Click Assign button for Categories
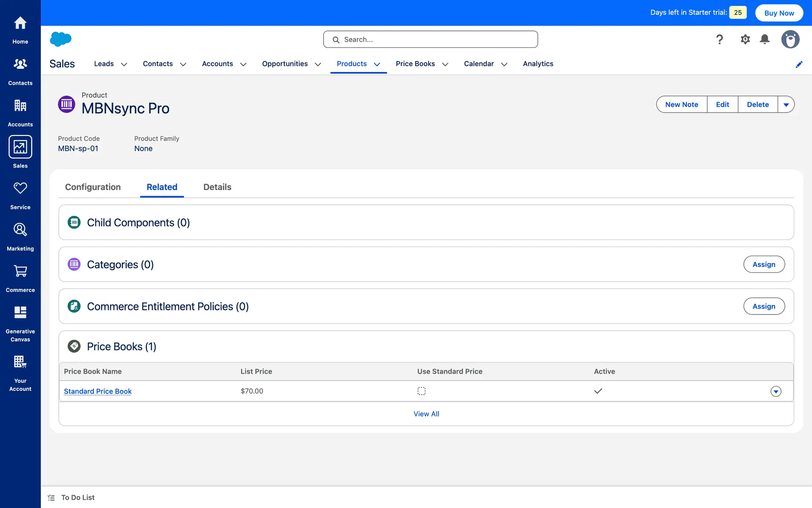The height and width of the screenshot is (508, 812). (x=764, y=265)
